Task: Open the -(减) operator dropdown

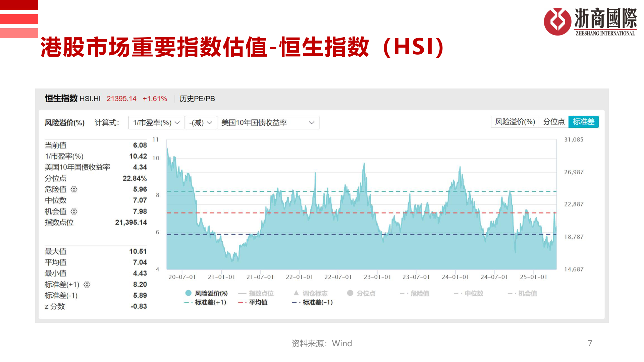Action: coord(201,123)
